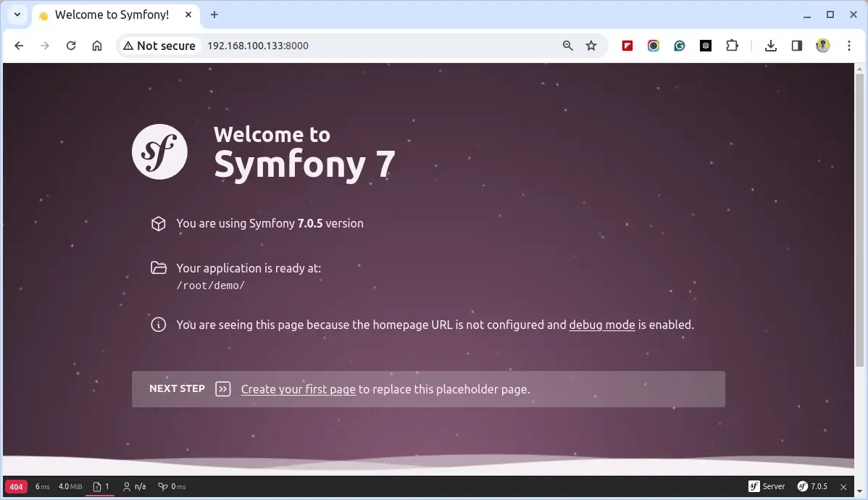Open the 404 status panel in debug toolbar
The width and height of the screenshot is (868, 500).
[x=16, y=487]
